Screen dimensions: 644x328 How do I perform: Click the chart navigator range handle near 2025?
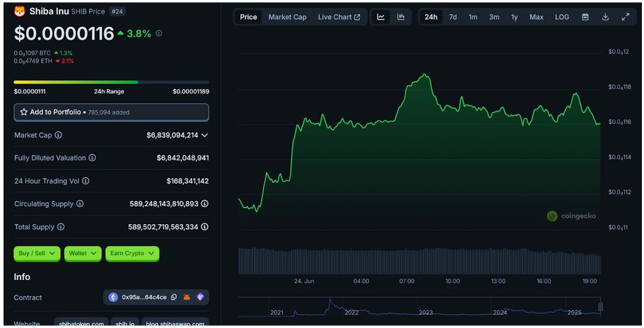[600, 307]
